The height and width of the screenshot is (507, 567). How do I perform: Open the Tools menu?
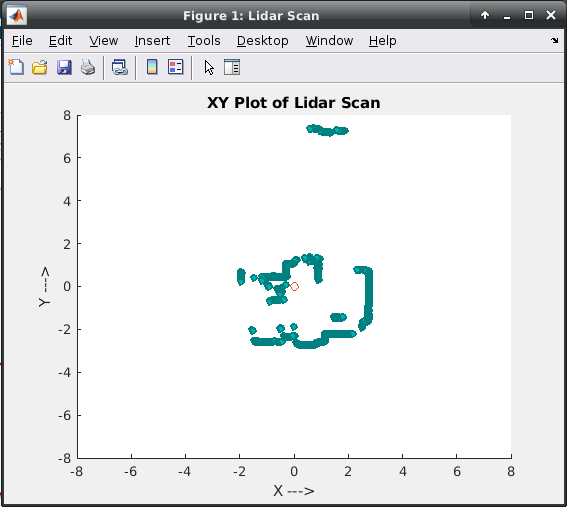coord(204,41)
